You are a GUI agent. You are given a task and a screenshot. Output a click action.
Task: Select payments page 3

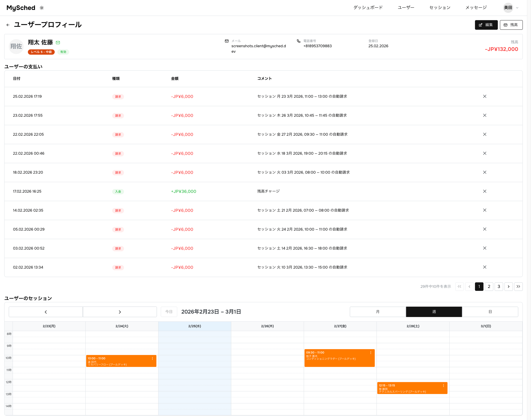click(499, 286)
